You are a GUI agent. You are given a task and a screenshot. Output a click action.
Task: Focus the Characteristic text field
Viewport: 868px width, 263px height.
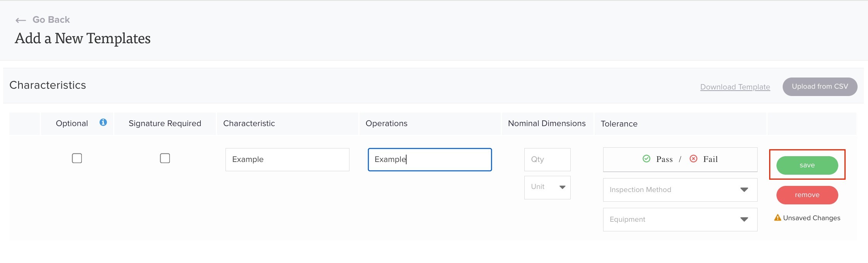287,159
